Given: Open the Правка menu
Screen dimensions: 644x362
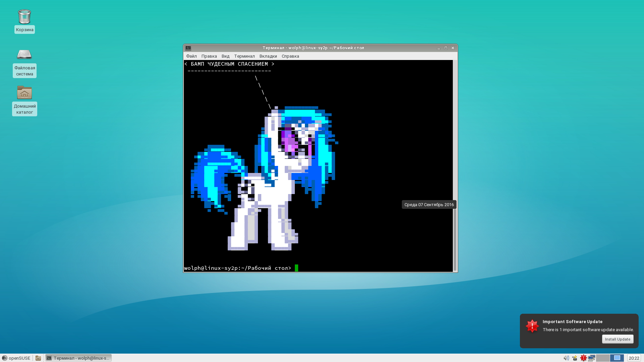Looking at the screenshot, I should 209,56.
